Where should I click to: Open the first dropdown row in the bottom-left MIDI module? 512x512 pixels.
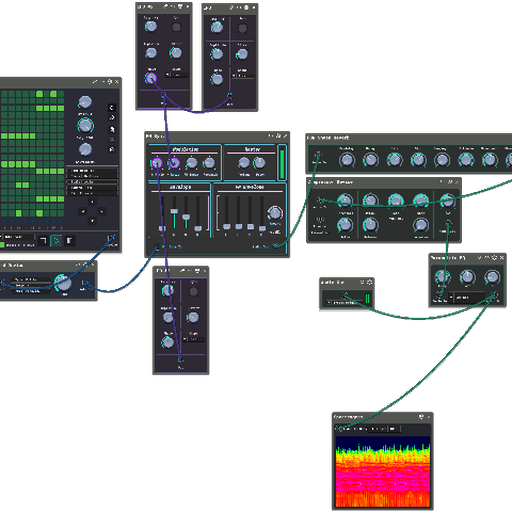pos(31,279)
